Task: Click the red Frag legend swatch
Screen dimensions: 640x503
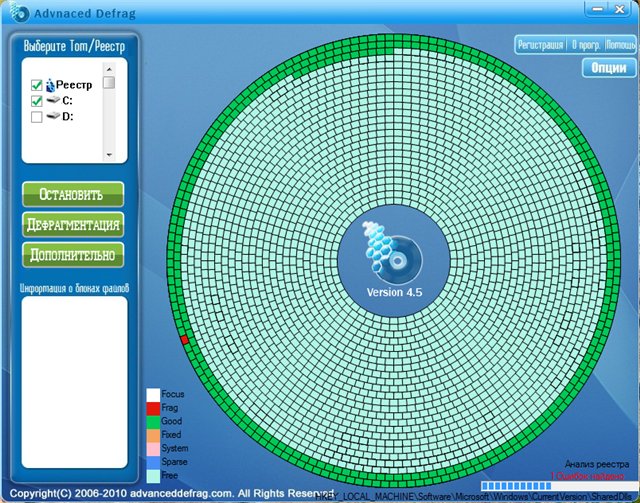Action: click(x=153, y=408)
